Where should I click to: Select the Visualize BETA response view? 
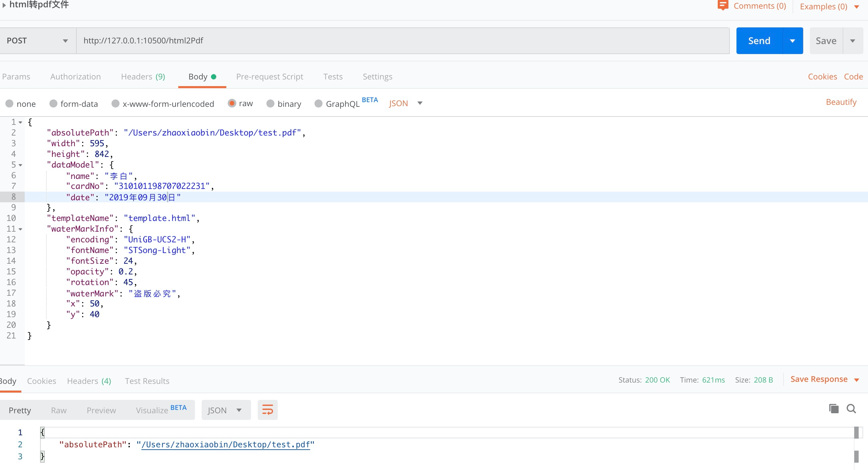(x=161, y=409)
